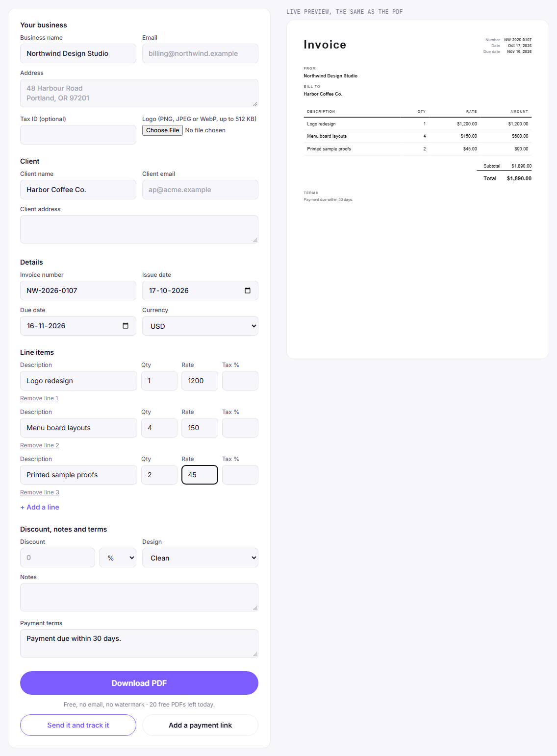Click the Notes text area

point(139,597)
